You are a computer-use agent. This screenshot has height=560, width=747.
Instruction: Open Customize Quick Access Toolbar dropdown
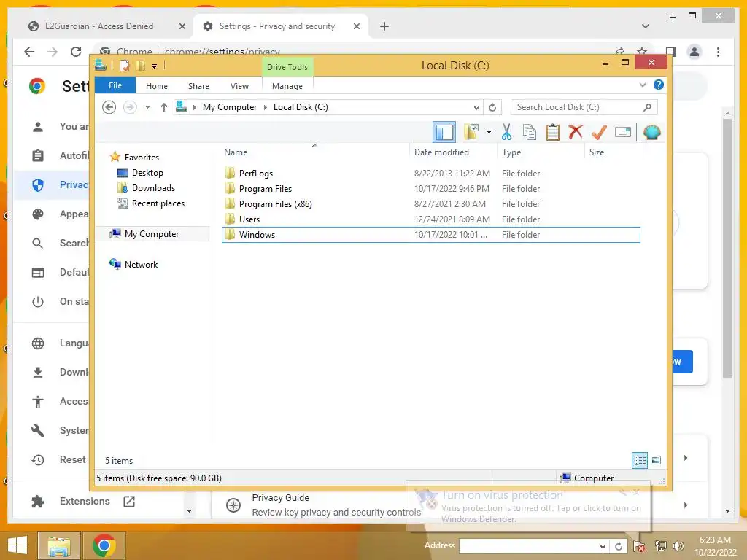click(155, 66)
